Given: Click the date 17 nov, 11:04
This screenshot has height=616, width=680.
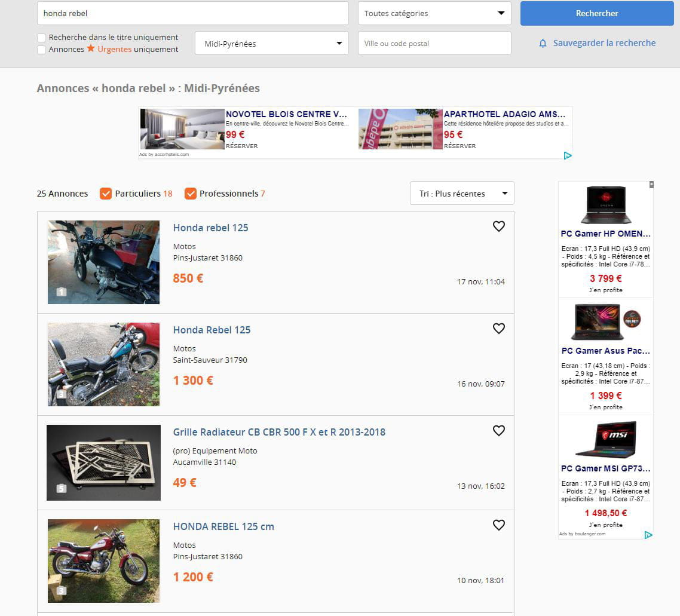Looking at the screenshot, I should [480, 282].
